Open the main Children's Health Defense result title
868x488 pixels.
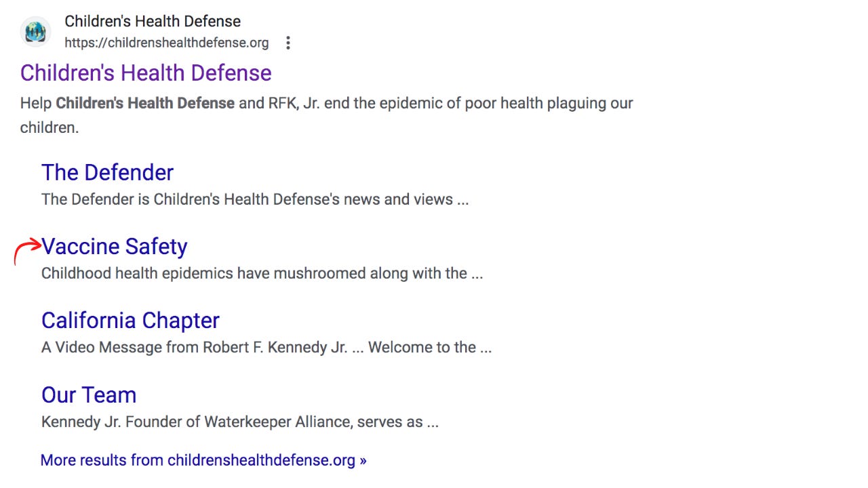[146, 73]
